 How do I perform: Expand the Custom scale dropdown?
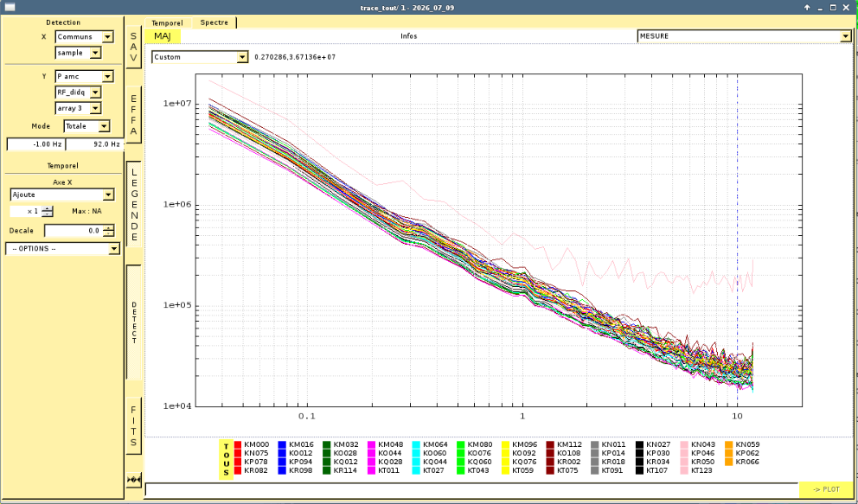tap(200, 57)
